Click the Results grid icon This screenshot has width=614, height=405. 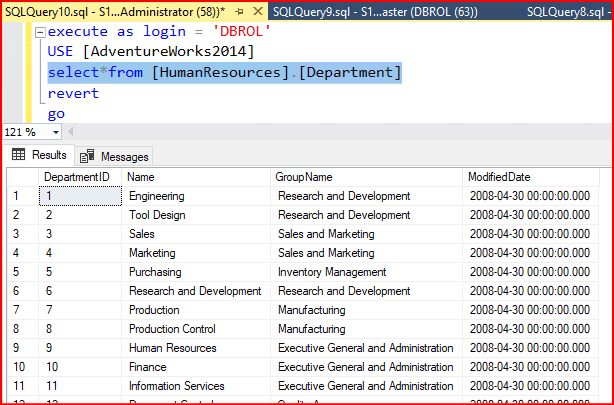(x=19, y=155)
